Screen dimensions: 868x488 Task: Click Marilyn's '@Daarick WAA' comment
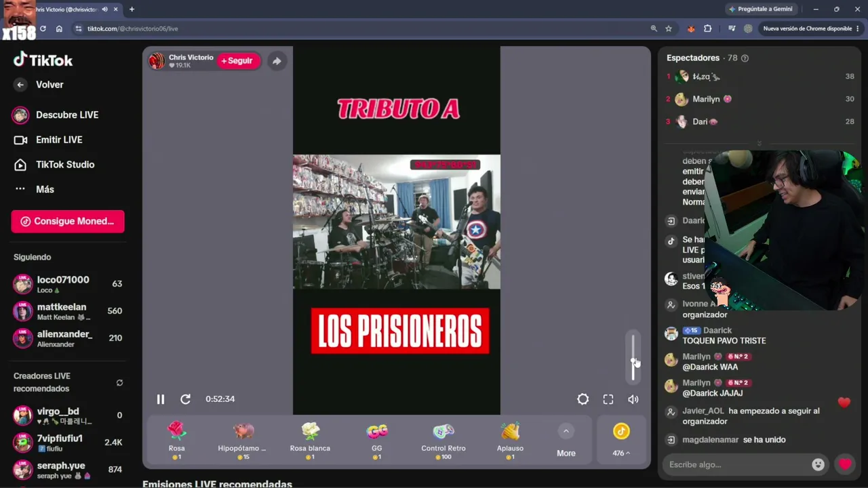[x=710, y=367]
